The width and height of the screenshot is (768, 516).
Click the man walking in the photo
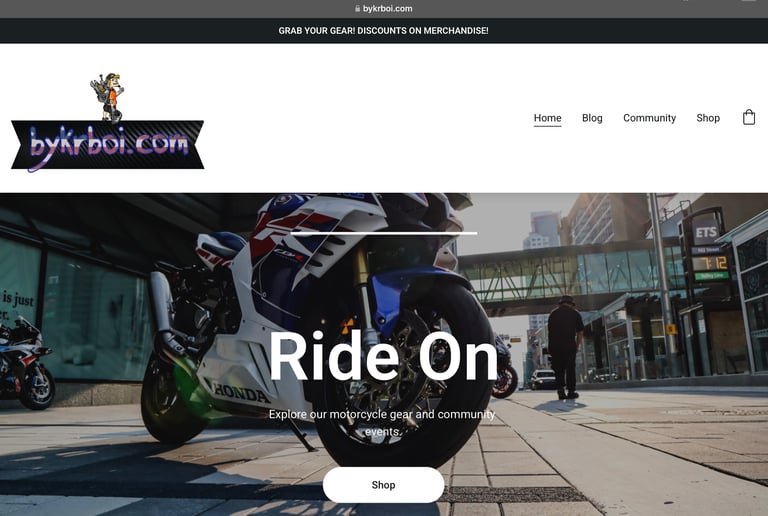point(565,347)
